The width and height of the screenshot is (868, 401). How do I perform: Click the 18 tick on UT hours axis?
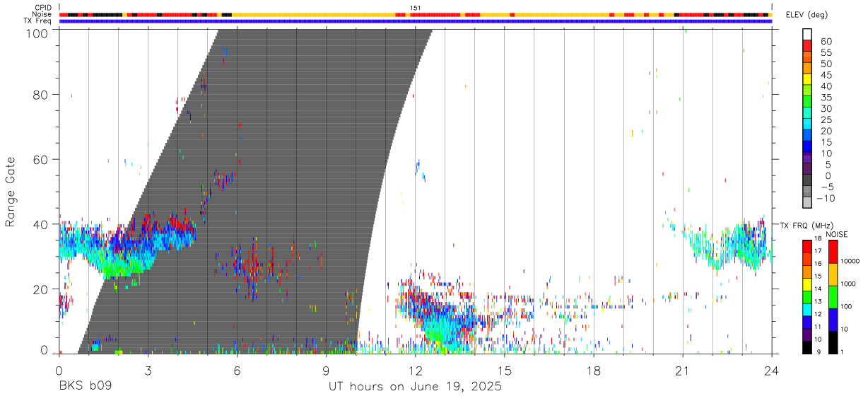[593, 370]
